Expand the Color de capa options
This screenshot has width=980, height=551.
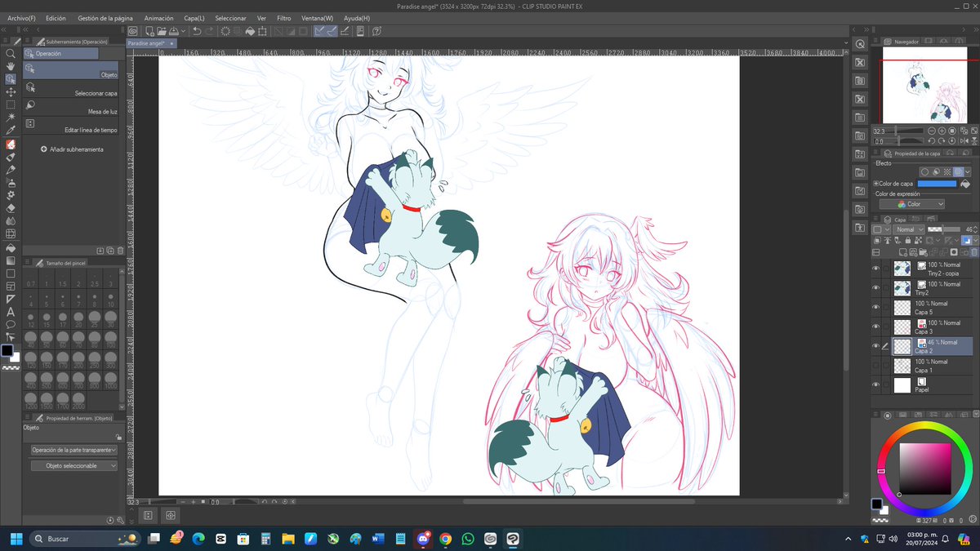click(x=876, y=184)
